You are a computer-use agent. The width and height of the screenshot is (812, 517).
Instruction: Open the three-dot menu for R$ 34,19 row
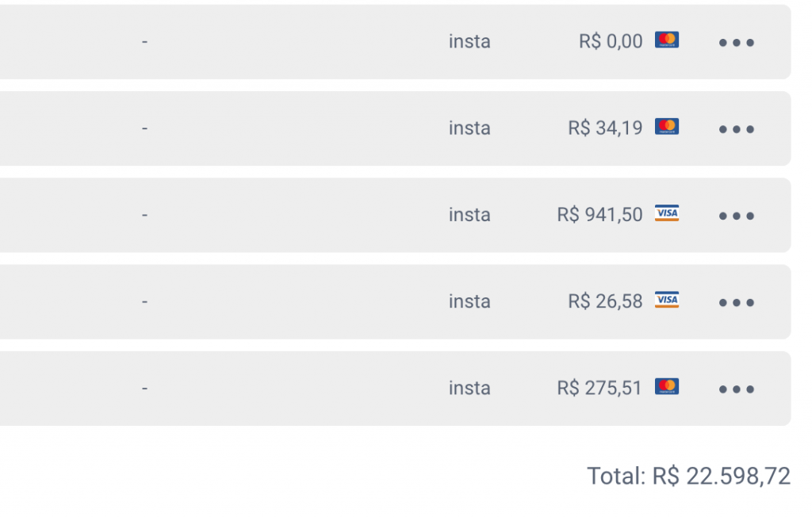(737, 129)
